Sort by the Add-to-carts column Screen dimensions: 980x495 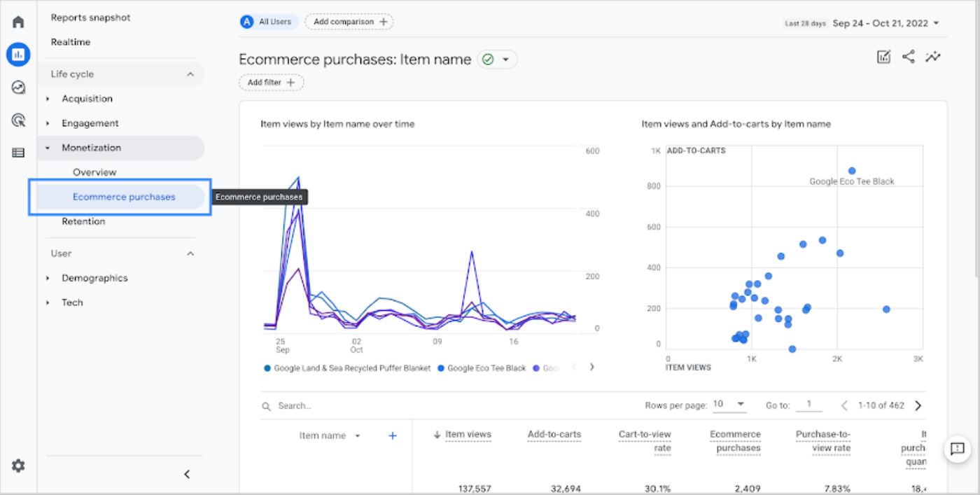click(554, 435)
